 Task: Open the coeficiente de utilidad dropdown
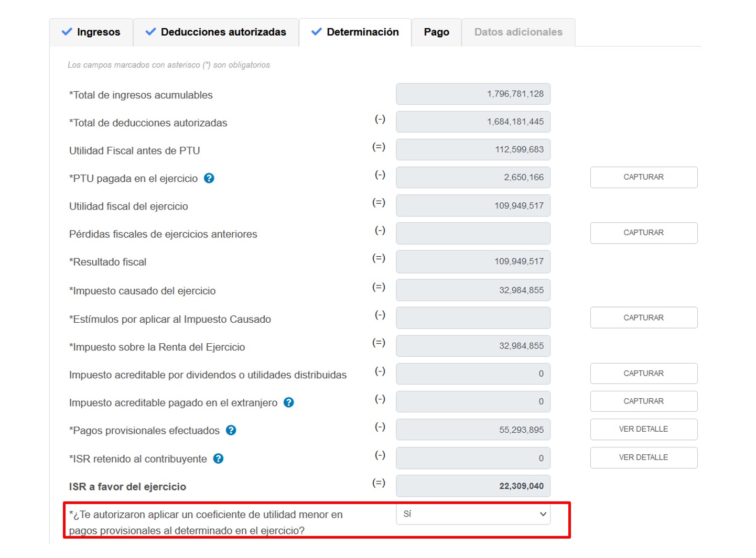click(x=473, y=514)
